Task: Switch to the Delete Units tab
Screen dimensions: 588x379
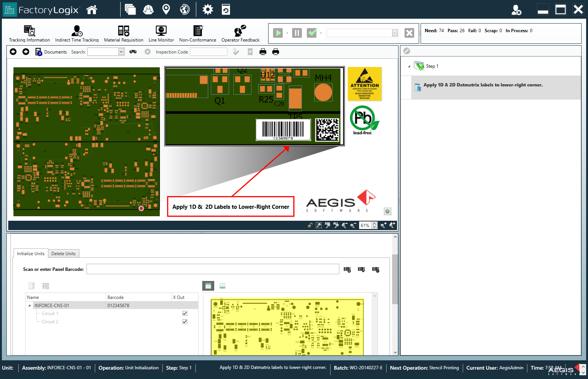Action: coord(63,254)
